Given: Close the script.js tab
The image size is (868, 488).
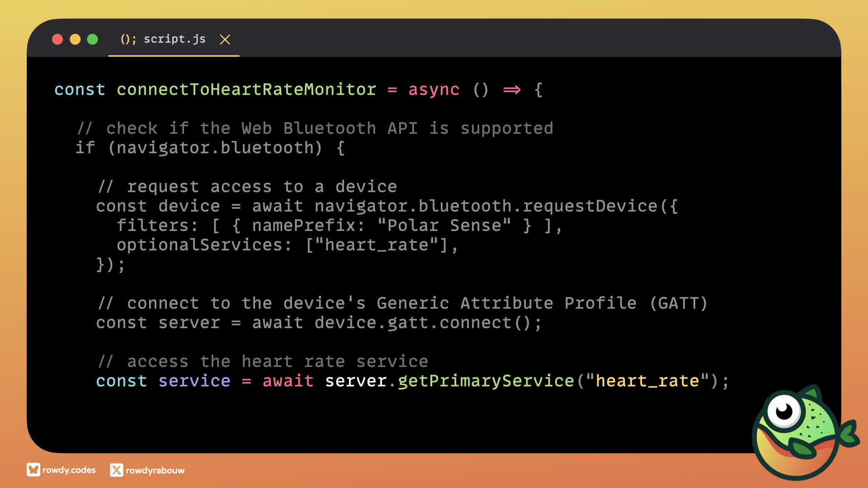Looking at the screenshot, I should click(x=225, y=40).
